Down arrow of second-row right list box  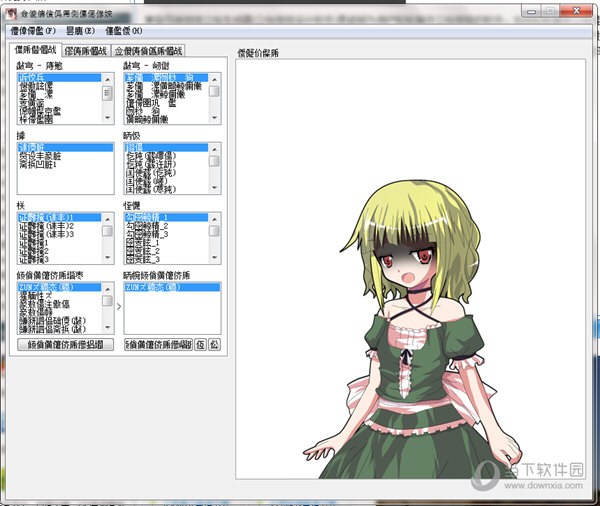coord(214,188)
